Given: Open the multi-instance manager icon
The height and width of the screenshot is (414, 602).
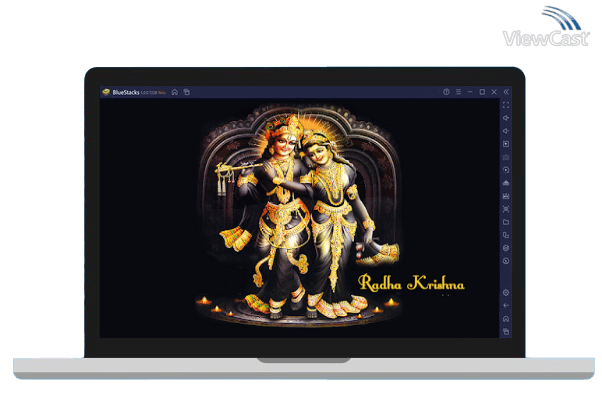Looking at the screenshot, I should click(x=506, y=235).
